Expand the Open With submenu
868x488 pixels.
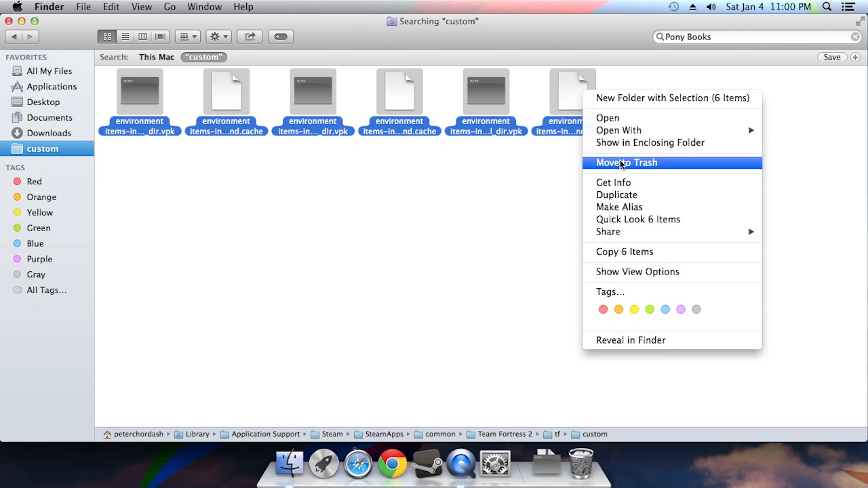coord(672,130)
